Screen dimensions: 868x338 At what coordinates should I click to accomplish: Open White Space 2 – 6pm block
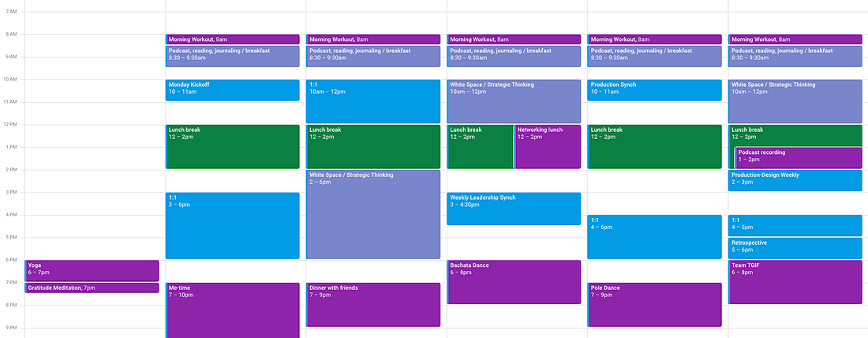pyautogui.click(x=373, y=215)
